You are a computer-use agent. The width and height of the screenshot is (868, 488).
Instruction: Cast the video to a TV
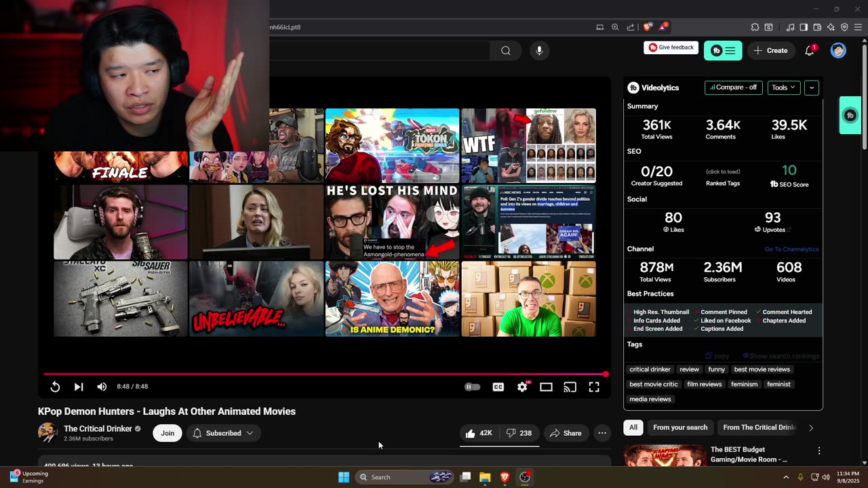click(x=570, y=386)
